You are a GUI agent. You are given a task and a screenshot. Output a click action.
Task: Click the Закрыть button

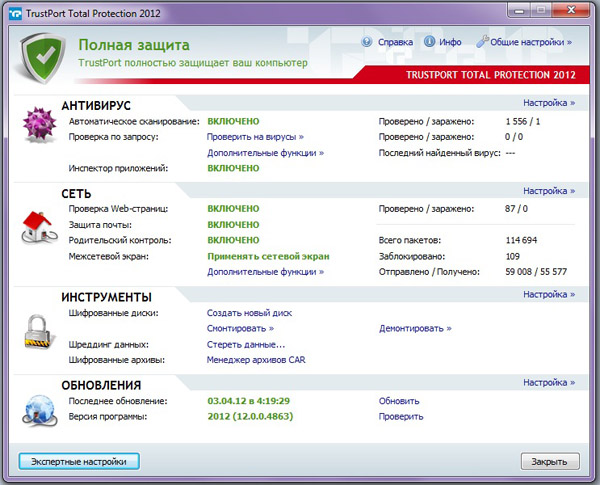coord(549,461)
